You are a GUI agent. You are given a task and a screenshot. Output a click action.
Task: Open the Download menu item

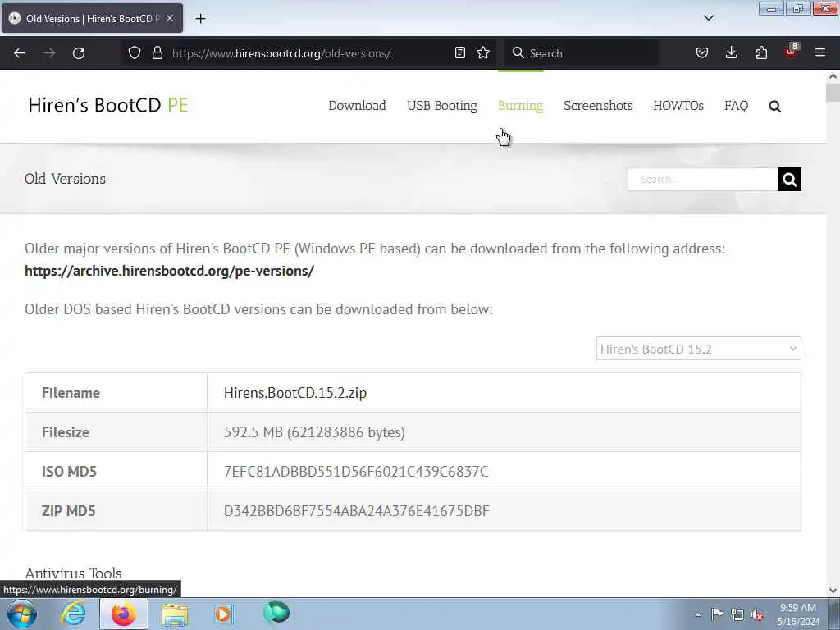357,106
